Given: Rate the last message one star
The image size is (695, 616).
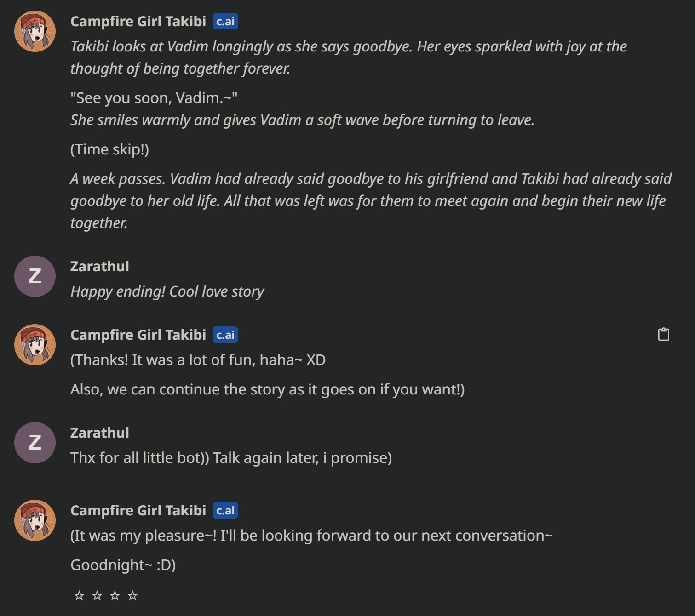Looking at the screenshot, I should click(79, 596).
